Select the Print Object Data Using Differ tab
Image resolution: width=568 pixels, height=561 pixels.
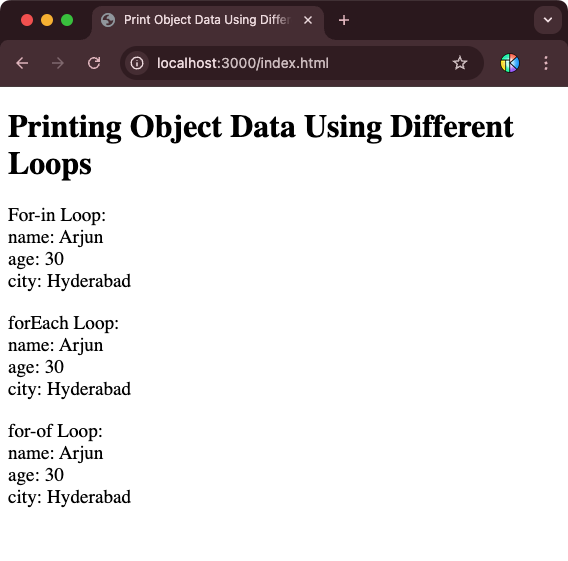[x=208, y=22]
